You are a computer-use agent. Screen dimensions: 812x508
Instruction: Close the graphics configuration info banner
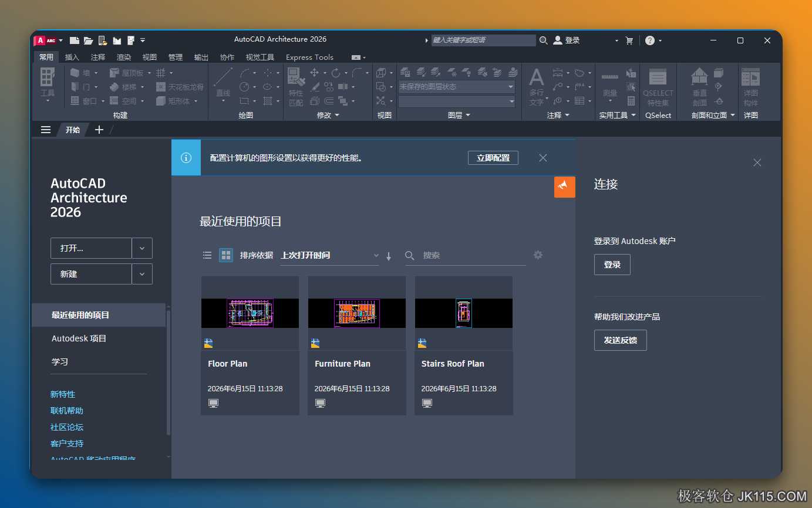[x=543, y=158]
